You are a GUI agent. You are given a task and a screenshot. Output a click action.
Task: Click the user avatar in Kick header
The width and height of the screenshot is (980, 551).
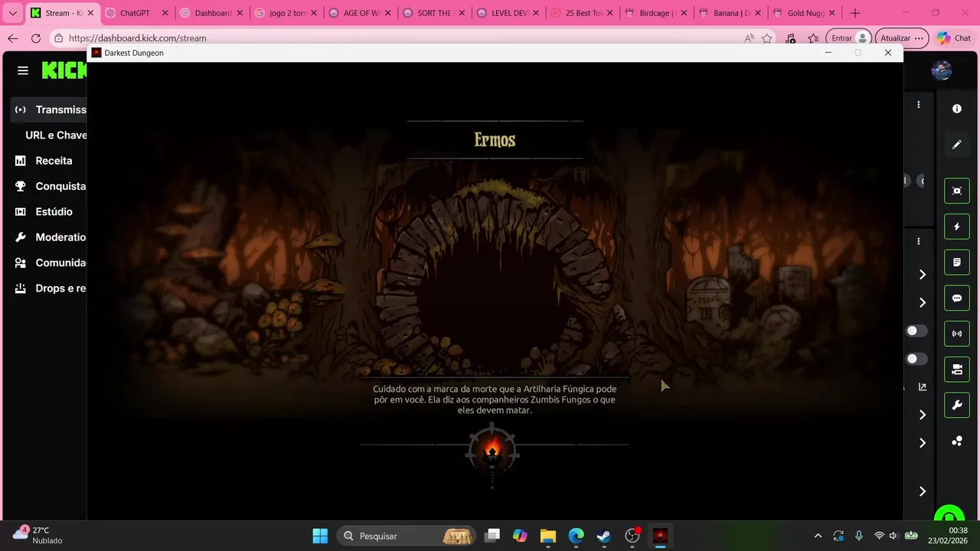coord(942,70)
